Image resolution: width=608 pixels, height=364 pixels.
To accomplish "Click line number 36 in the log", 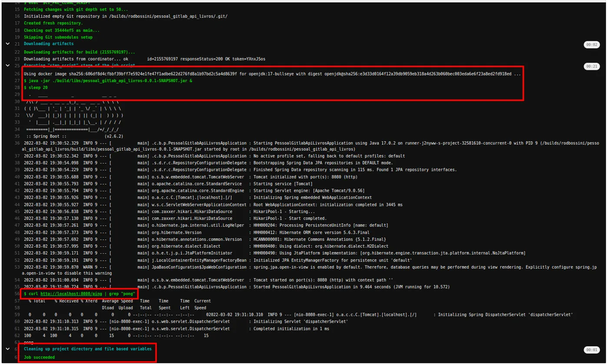I will [x=17, y=143].
